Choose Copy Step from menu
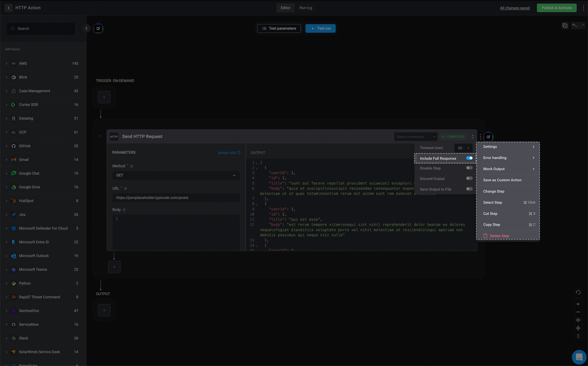This screenshot has width=588, height=366. pyautogui.click(x=508, y=225)
